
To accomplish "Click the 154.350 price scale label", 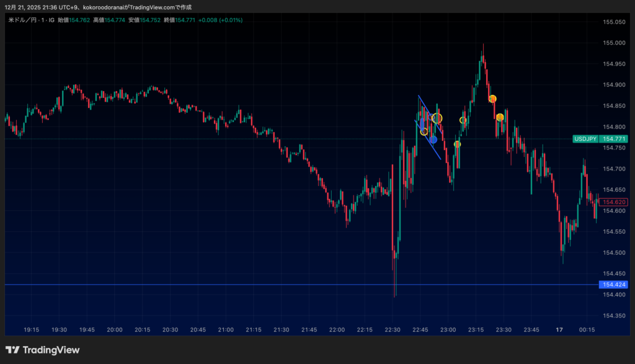I will pyautogui.click(x=613, y=316).
